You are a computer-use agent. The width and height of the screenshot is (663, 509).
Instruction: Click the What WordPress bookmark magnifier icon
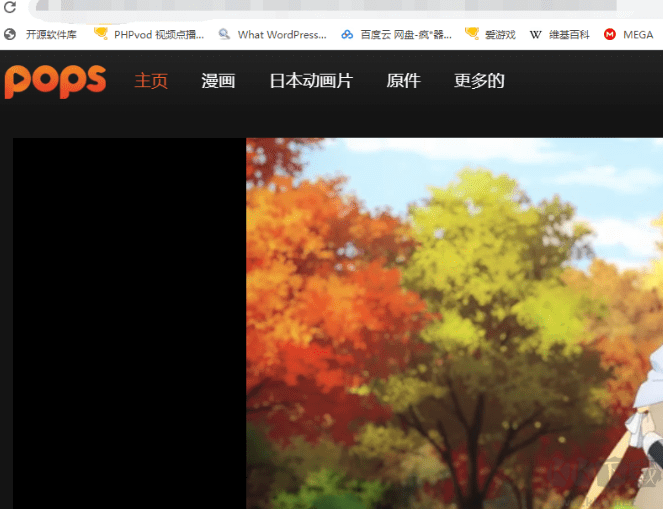(x=224, y=34)
